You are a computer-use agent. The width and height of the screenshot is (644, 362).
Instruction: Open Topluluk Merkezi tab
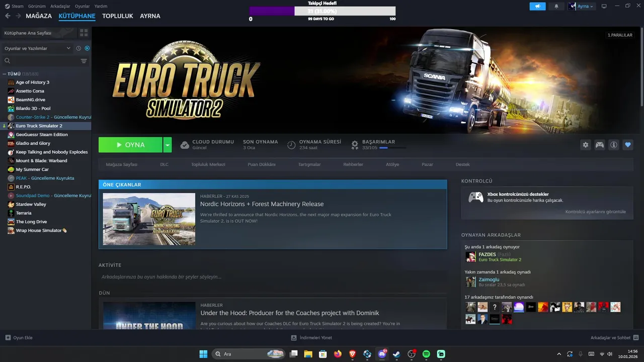[x=208, y=164]
